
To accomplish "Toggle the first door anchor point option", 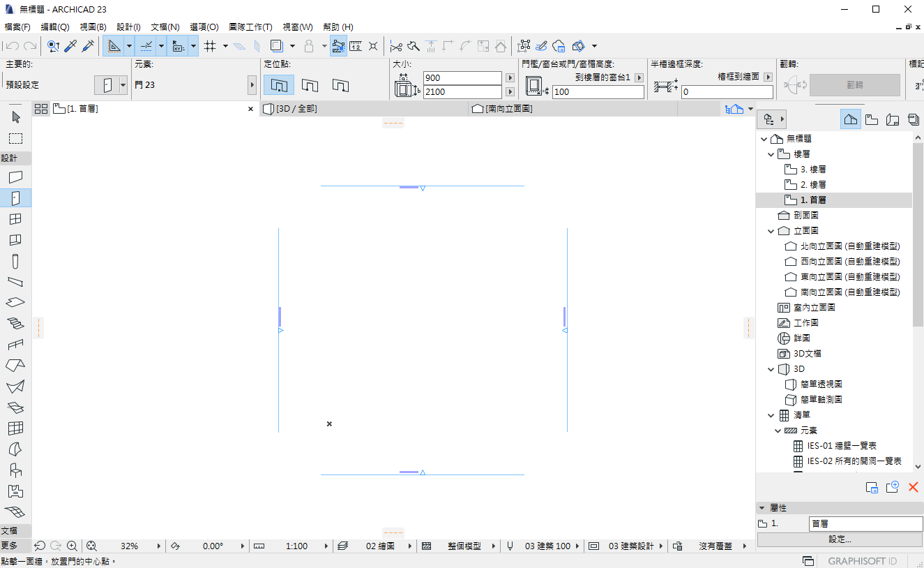I will (x=278, y=85).
